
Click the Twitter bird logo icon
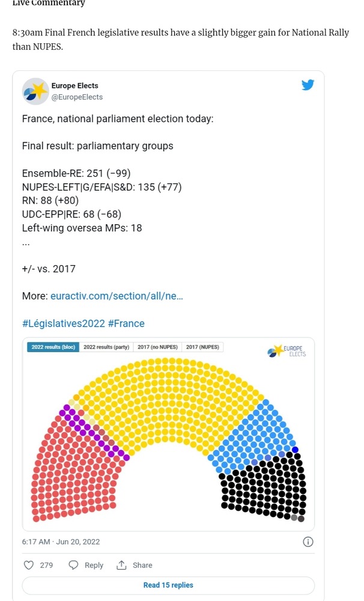tap(308, 85)
